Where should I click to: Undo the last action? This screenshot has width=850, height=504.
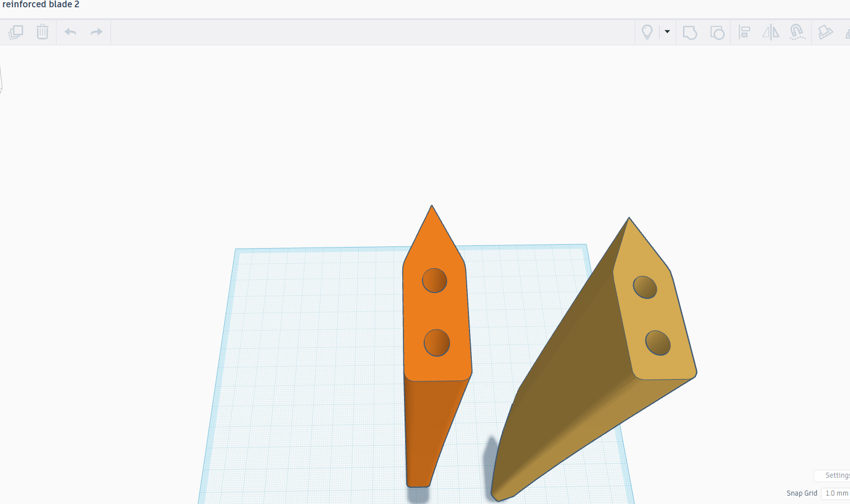point(70,32)
